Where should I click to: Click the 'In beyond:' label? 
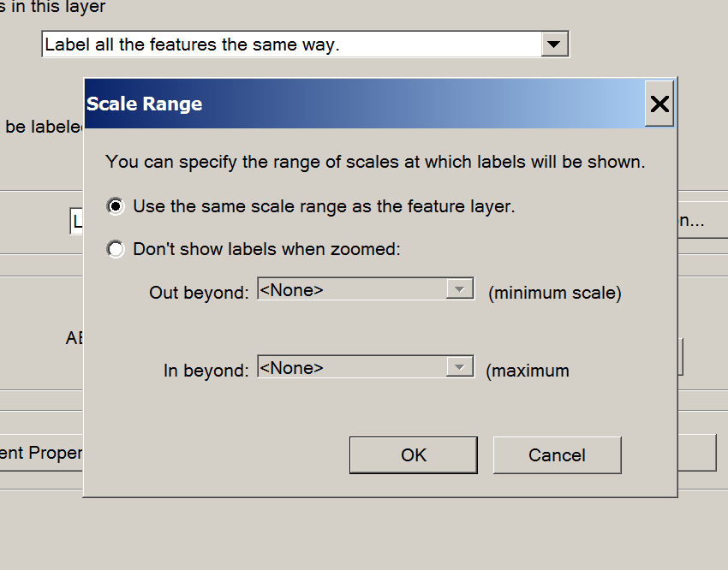(x=206, y=371)
